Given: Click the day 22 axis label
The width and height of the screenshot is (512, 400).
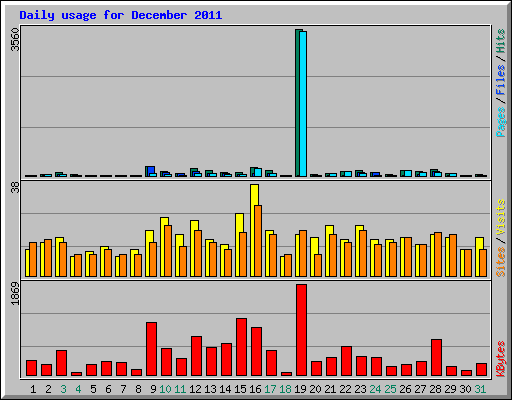Looking at the screenshot, I should tap(345, 389).
